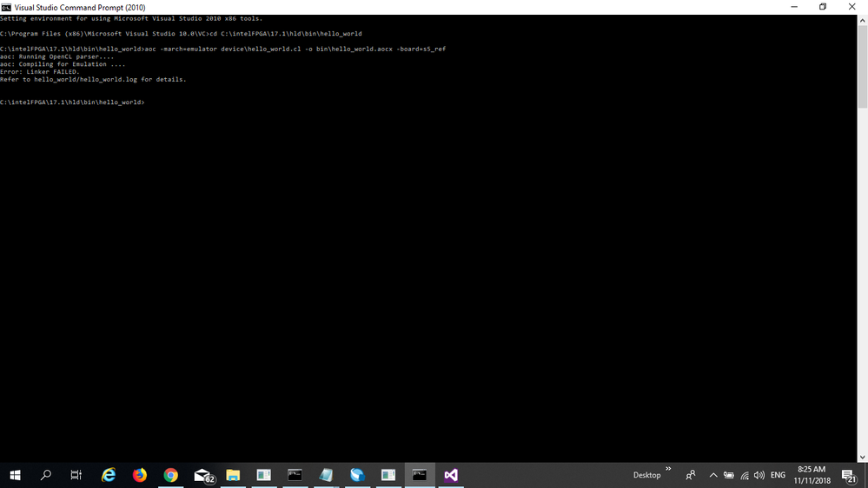This screenshot has height=488, width=868.
Task: Switch input language via ENG indicator
Action: [x=778, y=475]
